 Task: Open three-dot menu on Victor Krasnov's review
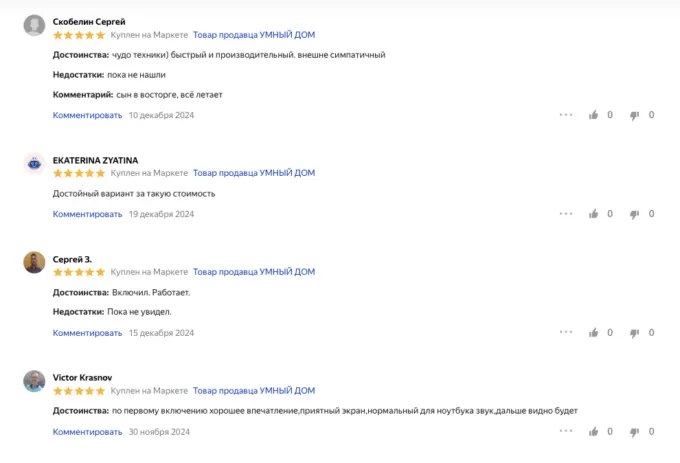coord(566,432)
